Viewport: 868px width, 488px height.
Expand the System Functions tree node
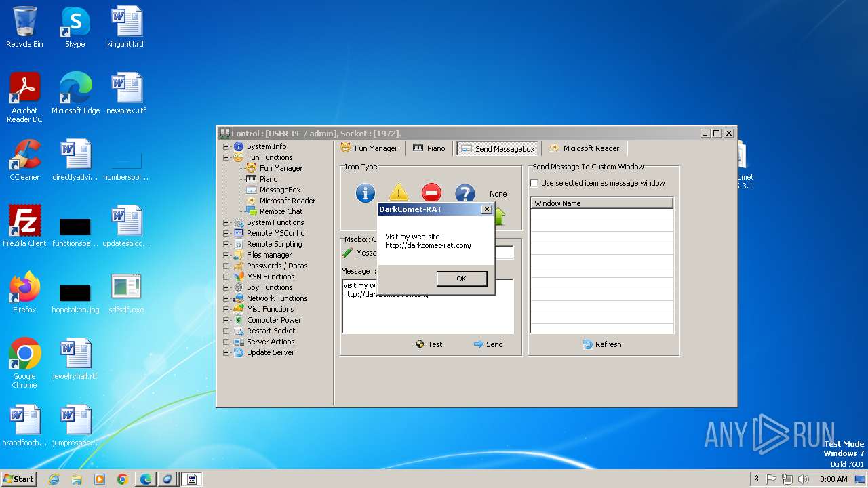[226, 222]
